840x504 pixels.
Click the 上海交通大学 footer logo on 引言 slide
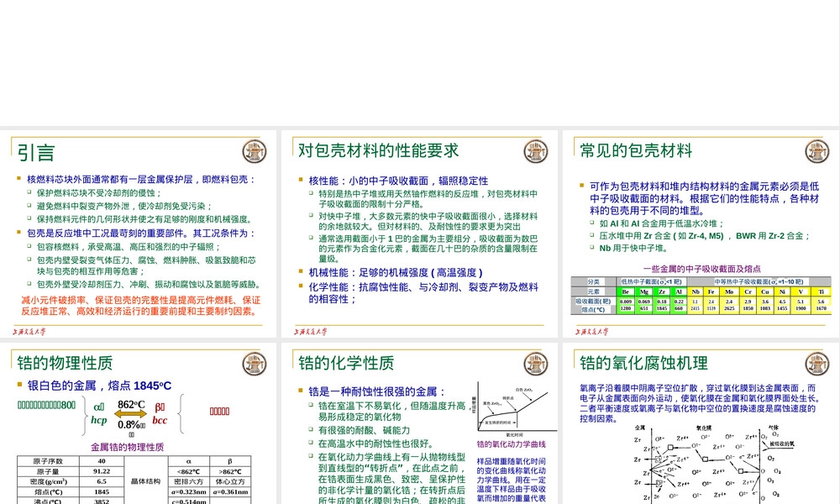29,332
